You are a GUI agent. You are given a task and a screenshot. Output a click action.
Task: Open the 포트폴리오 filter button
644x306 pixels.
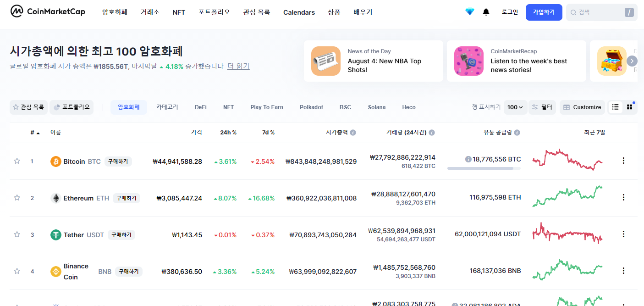click(72, 107)
